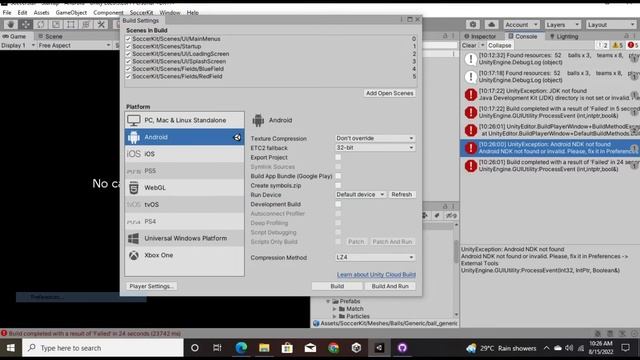Open Player Settings
This screenshot has height=360, width=640.
tap(151, 286)
